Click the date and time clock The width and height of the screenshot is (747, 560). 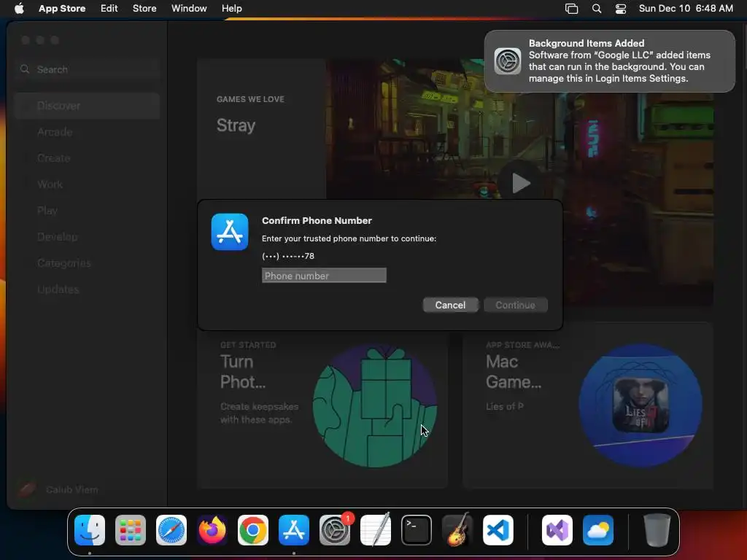[x=686, y=8]
